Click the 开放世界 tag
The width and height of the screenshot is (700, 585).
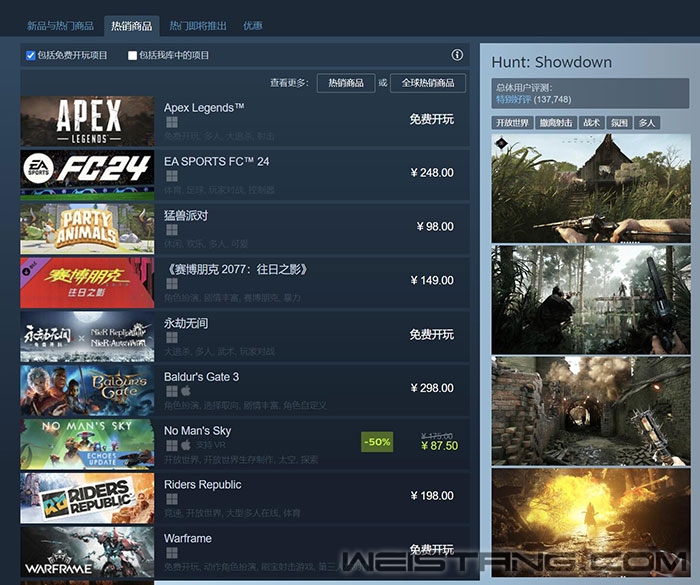(x=512, y=123)
